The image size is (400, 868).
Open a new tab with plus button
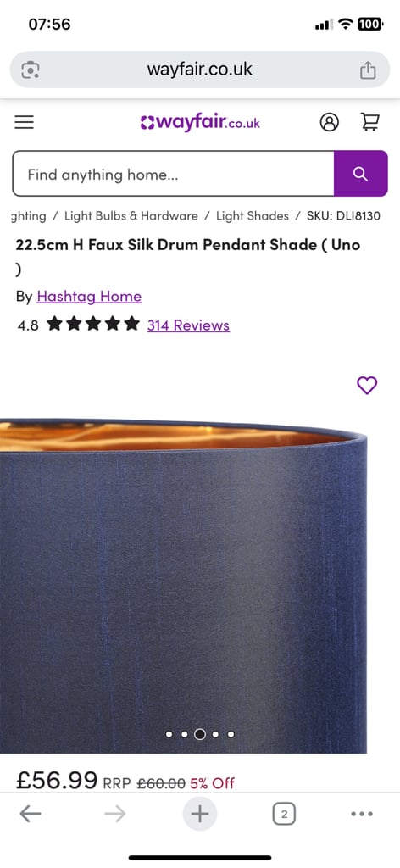click(x=200, y=814)
